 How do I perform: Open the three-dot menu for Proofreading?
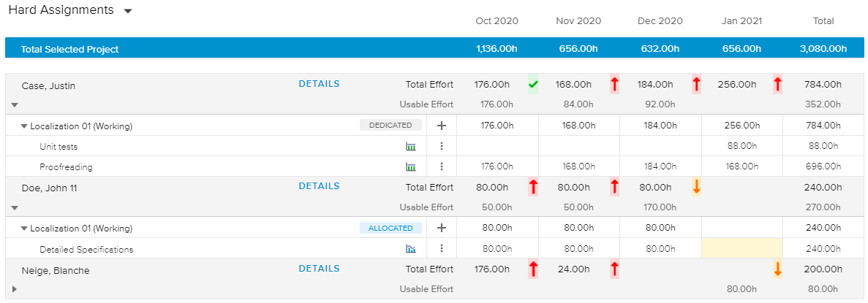tap(442, 166)
